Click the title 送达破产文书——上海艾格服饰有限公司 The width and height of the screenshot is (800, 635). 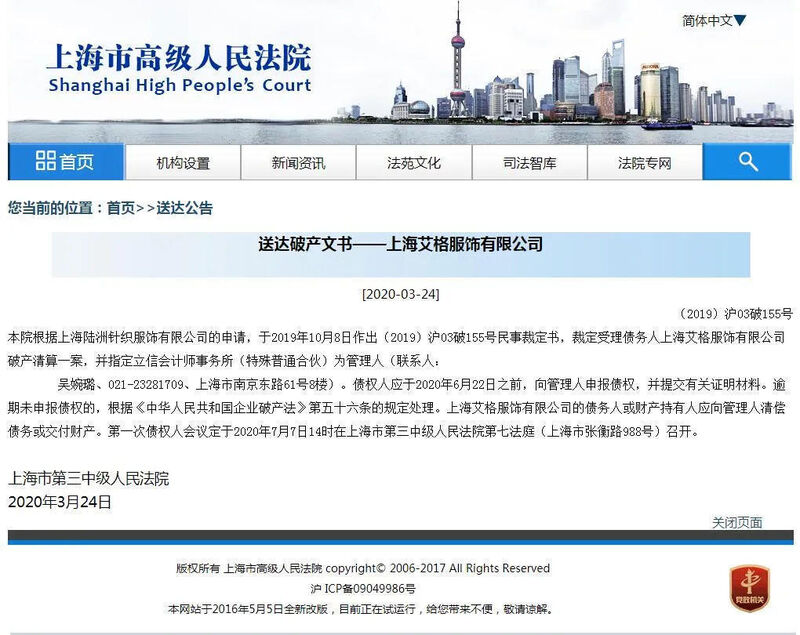point(401,244)
